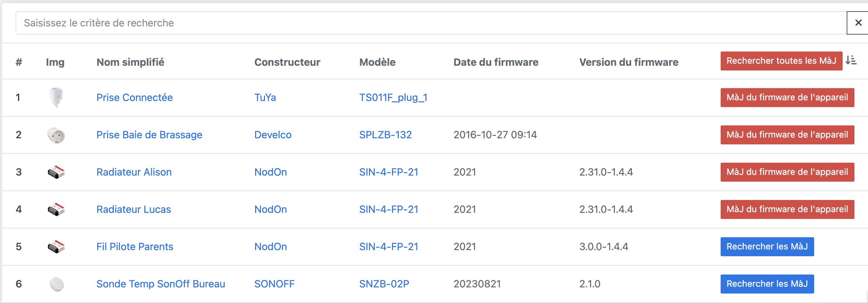
Task: Open Sonde Temp SonOff Bureau link
Action: [x=161, y=284]
